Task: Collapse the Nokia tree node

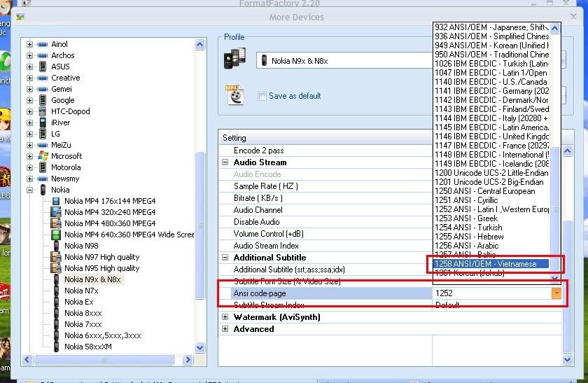Action: coord(29,190)
